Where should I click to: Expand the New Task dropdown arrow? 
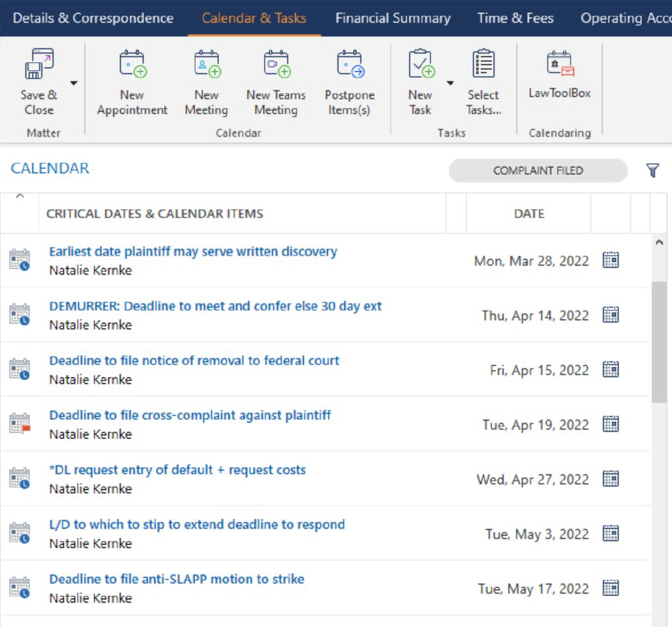450,83
